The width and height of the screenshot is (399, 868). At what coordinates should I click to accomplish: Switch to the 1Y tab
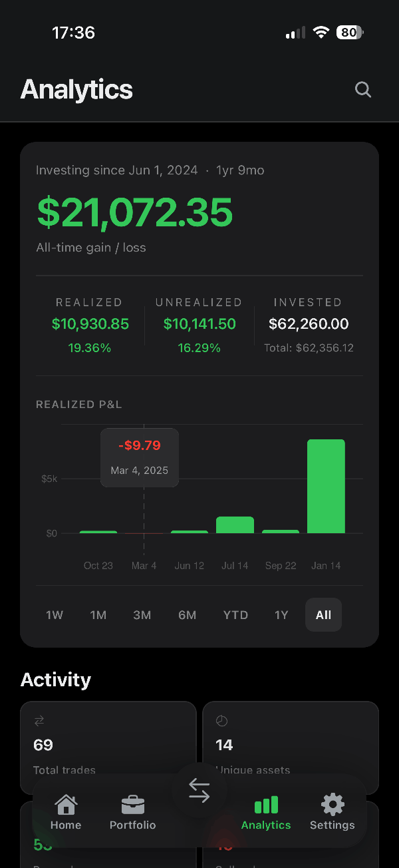tap(281, 614)
